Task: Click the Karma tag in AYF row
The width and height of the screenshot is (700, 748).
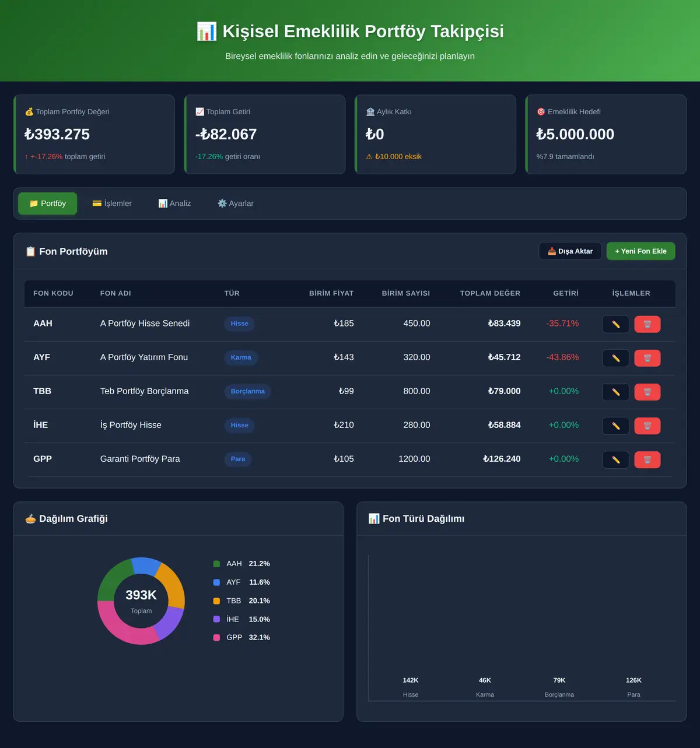Action: [x=241, y=357]
